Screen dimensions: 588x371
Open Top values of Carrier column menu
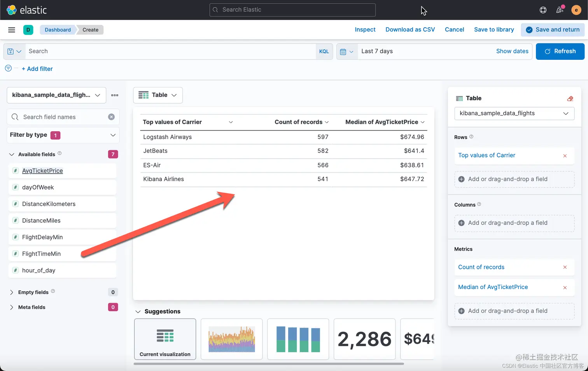(231, 122)
